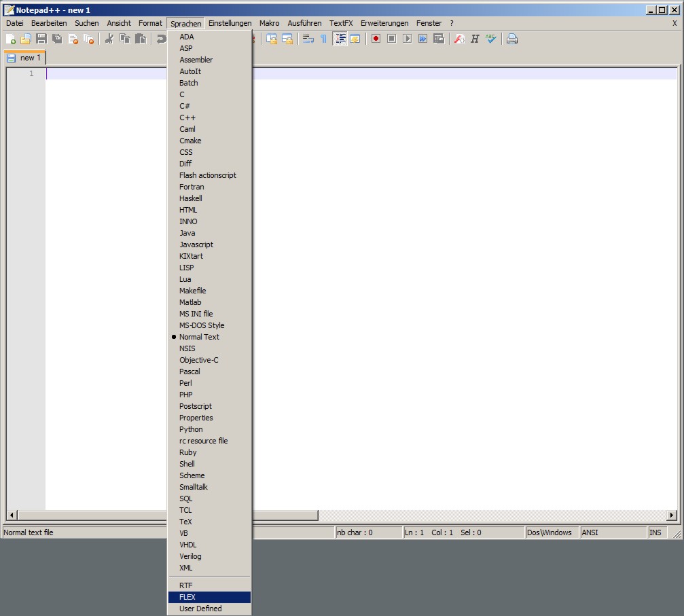Viewport: 684px width, 616px height.
Task: Select Python as the language
Action: (x=209, y=429)
